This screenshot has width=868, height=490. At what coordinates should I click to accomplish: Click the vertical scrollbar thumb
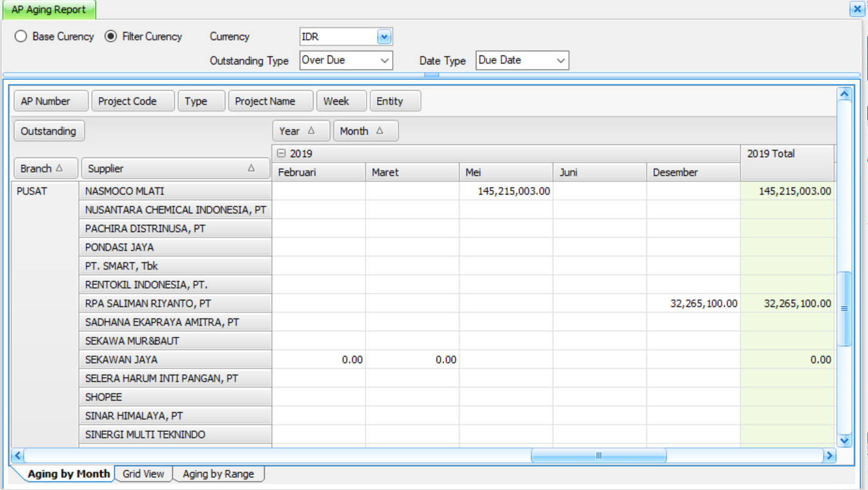point(844,308)
